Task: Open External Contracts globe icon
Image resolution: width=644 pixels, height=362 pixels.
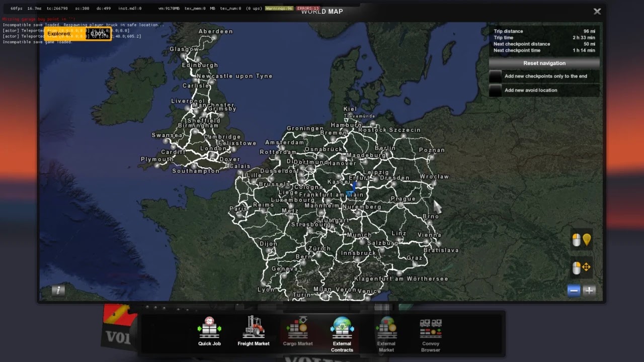Action: 342,327
